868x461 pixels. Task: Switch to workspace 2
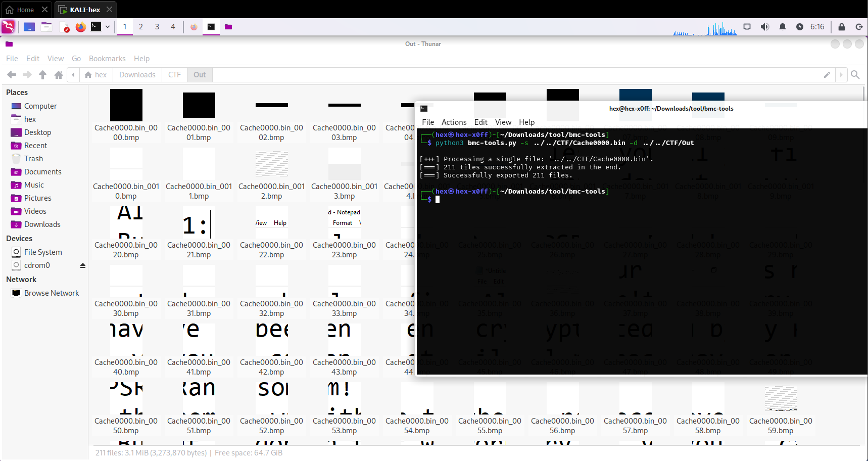pos(141,27)
